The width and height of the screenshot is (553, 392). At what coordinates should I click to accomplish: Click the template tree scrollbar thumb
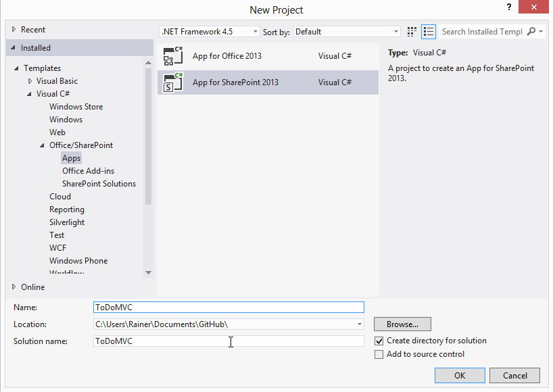point(149,137)
